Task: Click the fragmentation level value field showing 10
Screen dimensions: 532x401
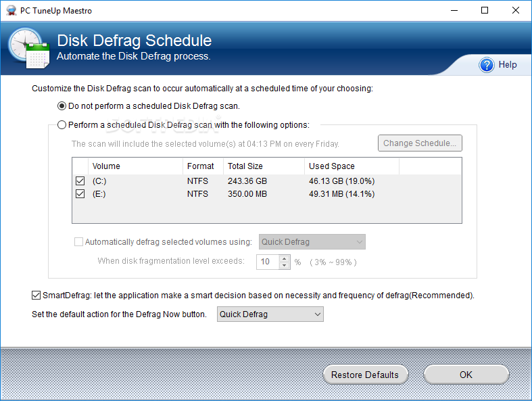Action: pos(268,262)
